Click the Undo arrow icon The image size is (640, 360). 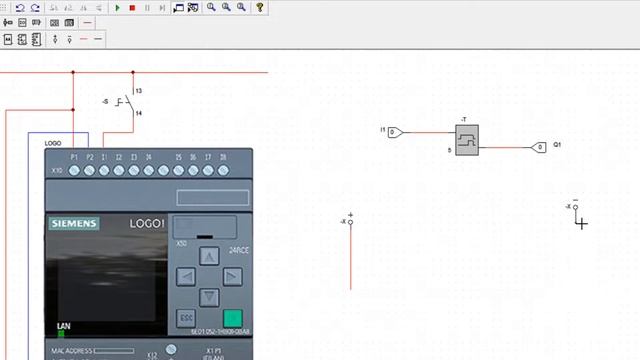tap(20, 8)
